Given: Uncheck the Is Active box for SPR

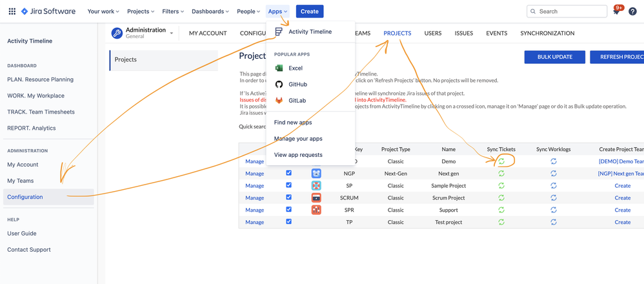Looking at the screenshot, I should coord(288,209).
